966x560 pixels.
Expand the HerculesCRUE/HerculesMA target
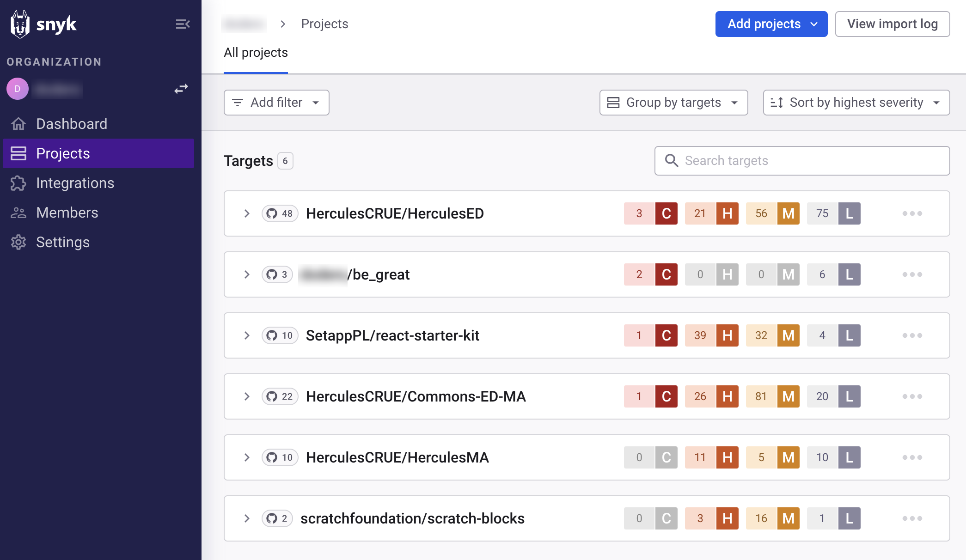[x=247, y=457]
